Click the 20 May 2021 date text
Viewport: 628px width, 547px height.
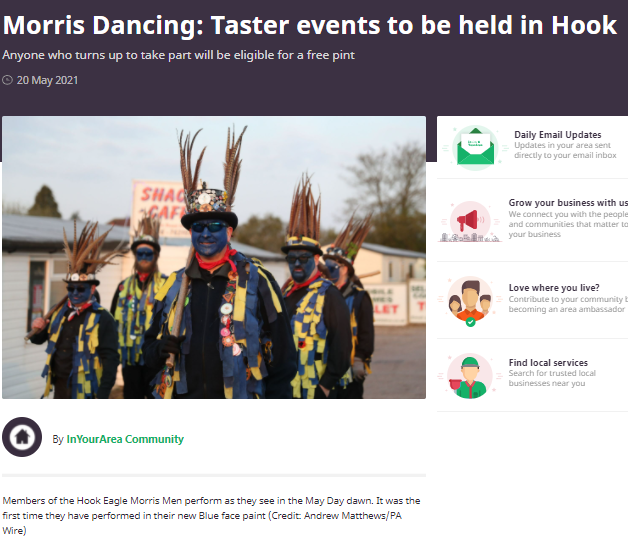coord(47,80)
